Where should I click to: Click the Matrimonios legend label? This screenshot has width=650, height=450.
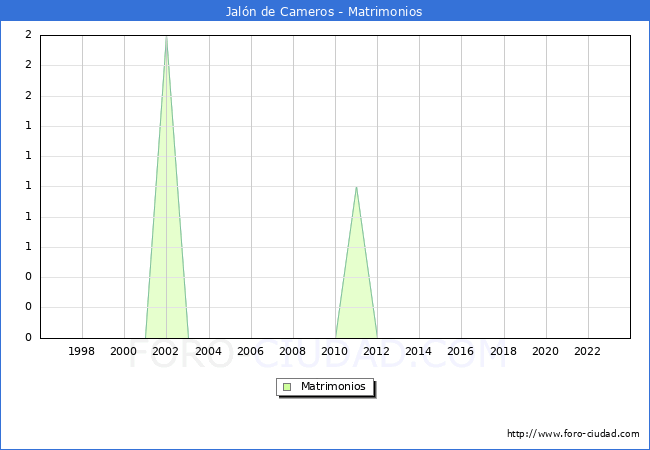(333, 386)
